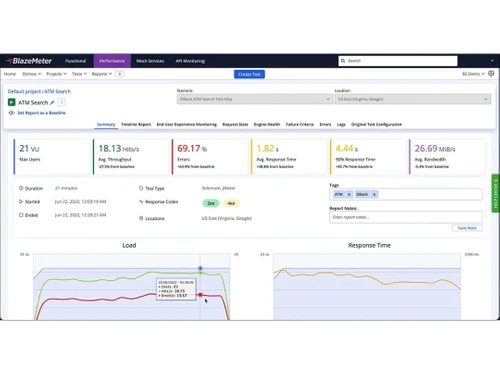Open the Errors tab
Screen dimensions: 500x375
(x=325, y=125)
